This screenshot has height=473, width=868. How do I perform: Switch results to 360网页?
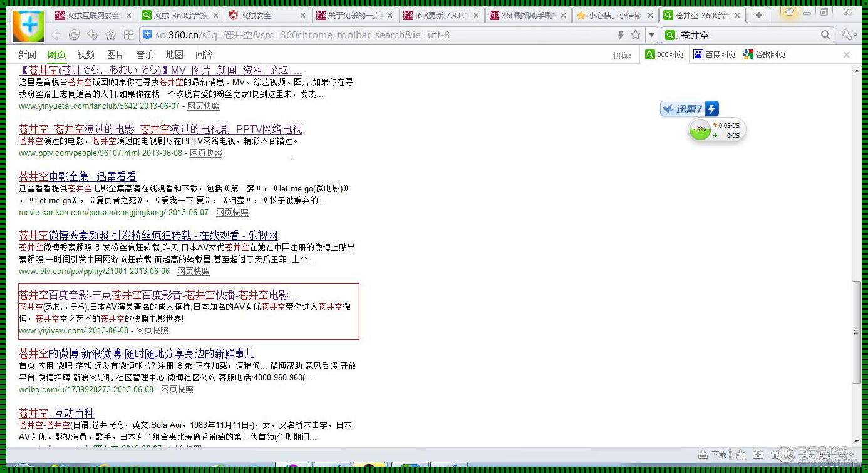click(664, 55)
